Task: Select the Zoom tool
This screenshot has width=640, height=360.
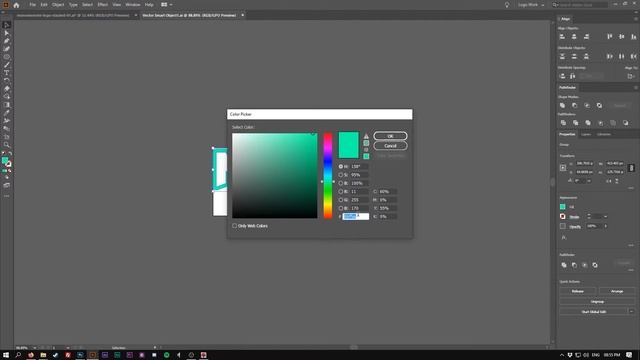Action: pyautogui.click(x=7, y=144)
